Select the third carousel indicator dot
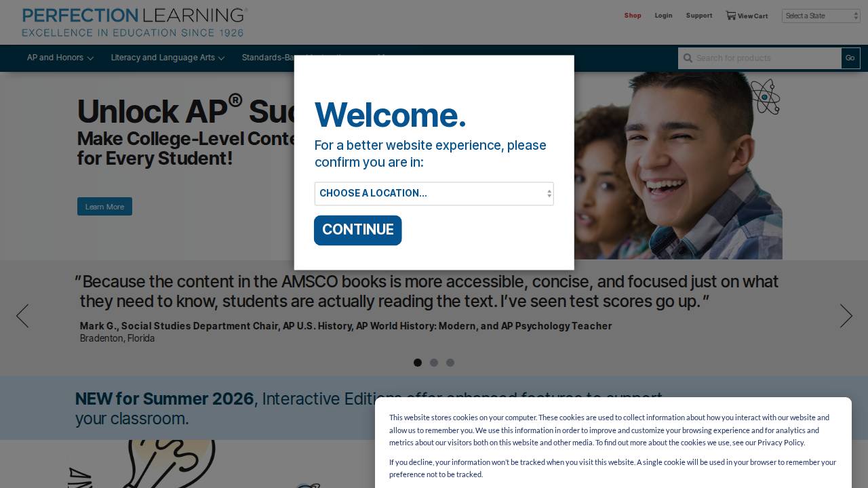 point(450,363)
